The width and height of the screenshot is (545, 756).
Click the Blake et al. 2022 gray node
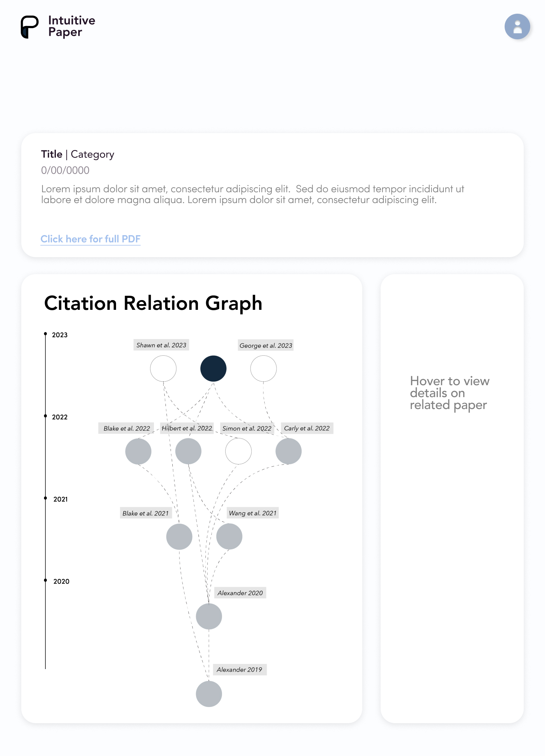(138, 451)
